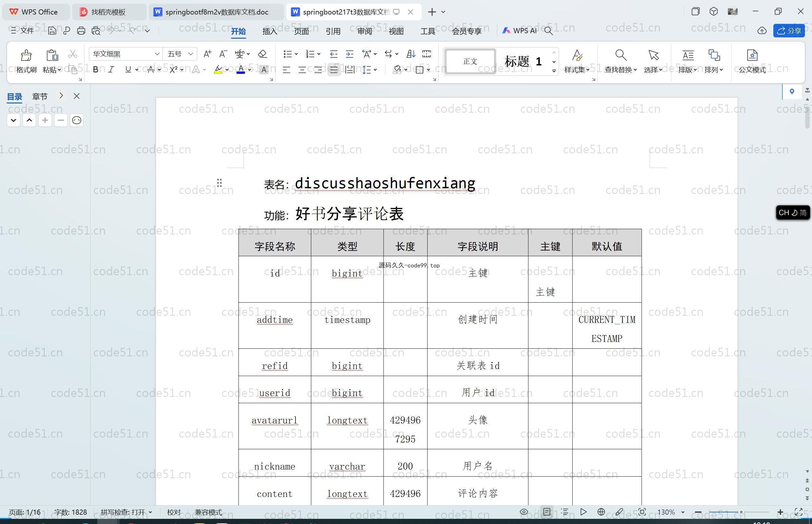Click the Share (分享) button
The height and width of the screenshot is (524, 812).
click(789, 31)
